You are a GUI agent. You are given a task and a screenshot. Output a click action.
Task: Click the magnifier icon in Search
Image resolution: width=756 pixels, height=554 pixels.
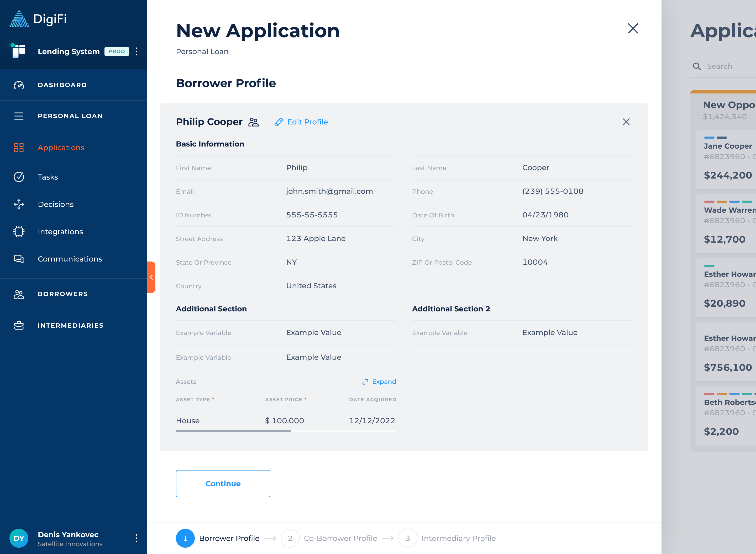[x=697, y=66]
